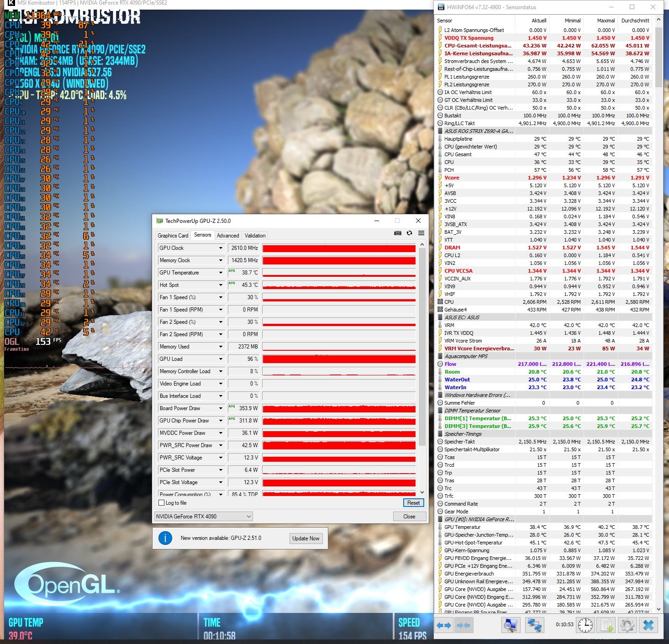Viewport: 669px width, 644px height.
Task: Click HWiNFO expand columns arrows icon
Action: click(444, 625)
